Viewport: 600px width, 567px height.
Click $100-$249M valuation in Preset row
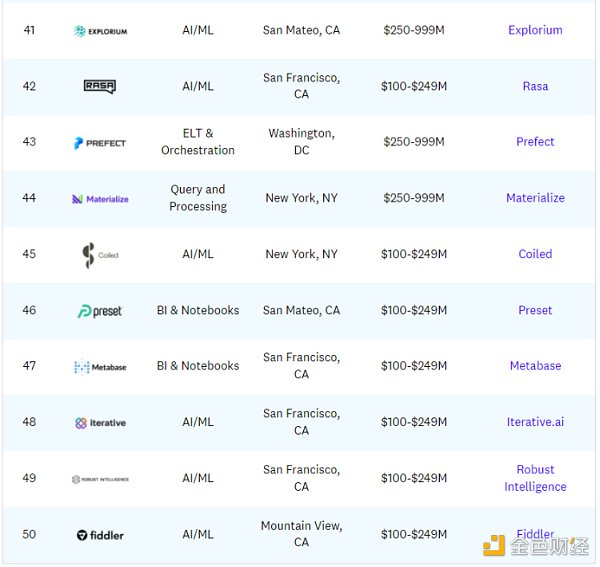[414, 310]
